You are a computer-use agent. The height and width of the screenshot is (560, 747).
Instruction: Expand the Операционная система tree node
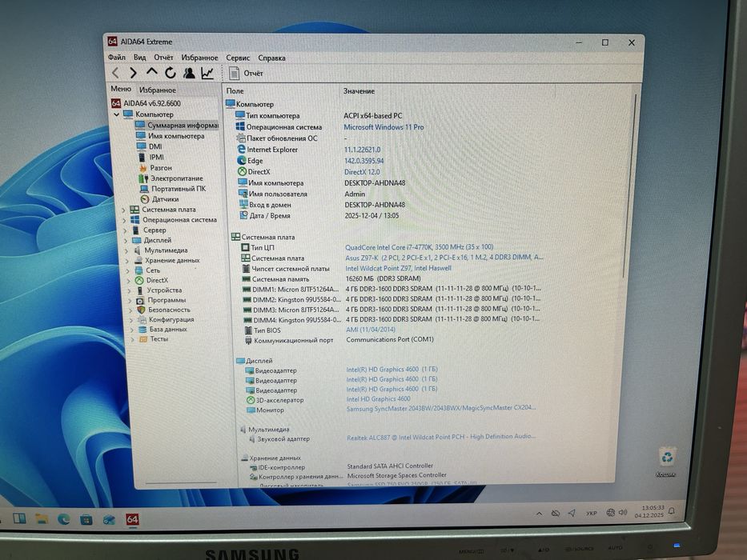tap(124, 221)
